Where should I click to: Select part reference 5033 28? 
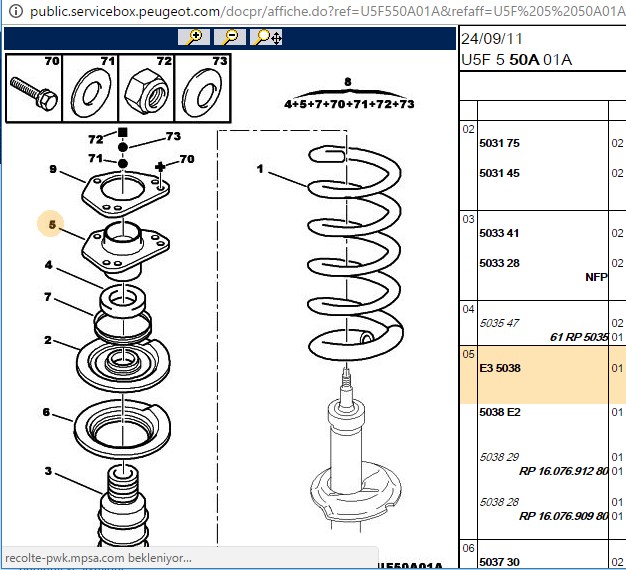point(499,263)
